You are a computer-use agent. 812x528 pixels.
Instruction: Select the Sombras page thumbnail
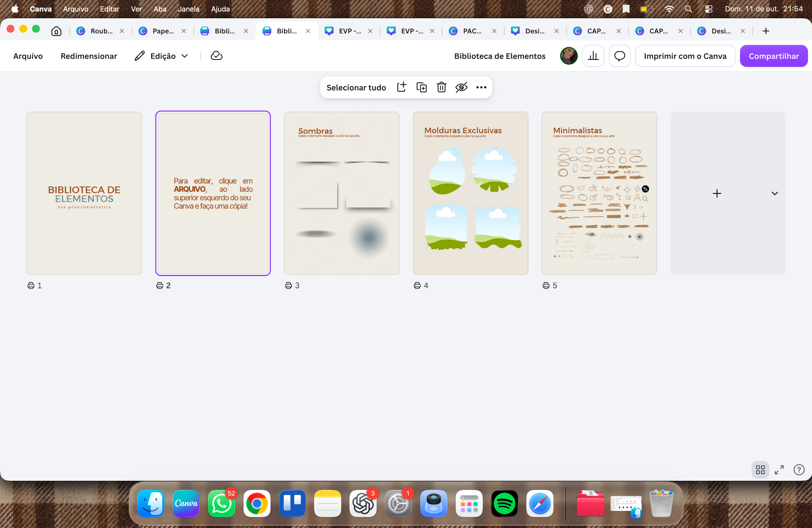pos(342,193)
